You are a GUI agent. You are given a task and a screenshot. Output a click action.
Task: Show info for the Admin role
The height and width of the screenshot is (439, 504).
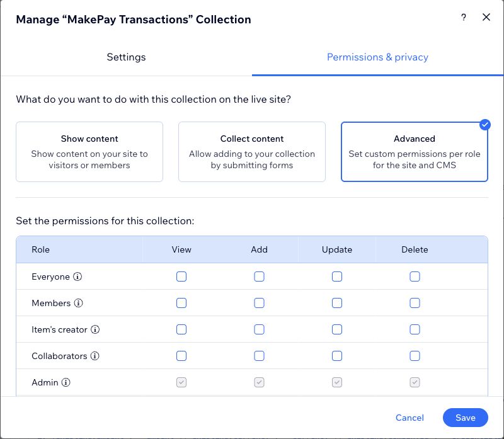pyautogui.click(x=66, y=382)
